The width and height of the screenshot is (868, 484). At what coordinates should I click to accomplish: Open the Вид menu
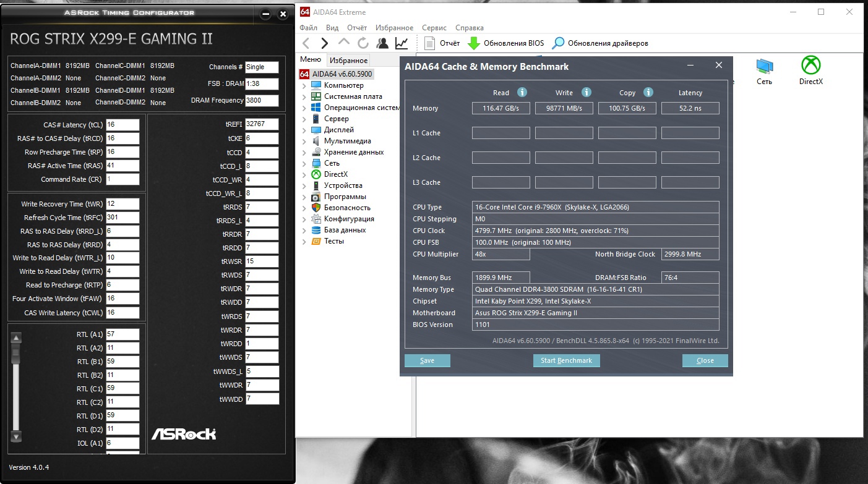332,28
